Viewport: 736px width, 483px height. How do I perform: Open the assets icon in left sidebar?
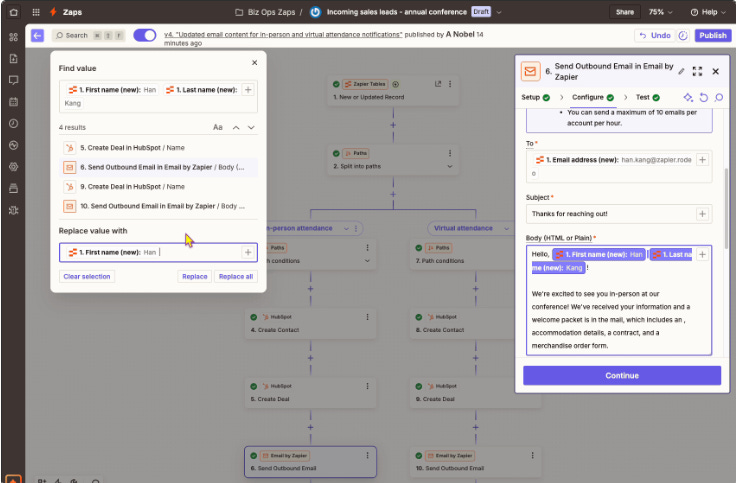pyautogui.click(x=14, y=37)
